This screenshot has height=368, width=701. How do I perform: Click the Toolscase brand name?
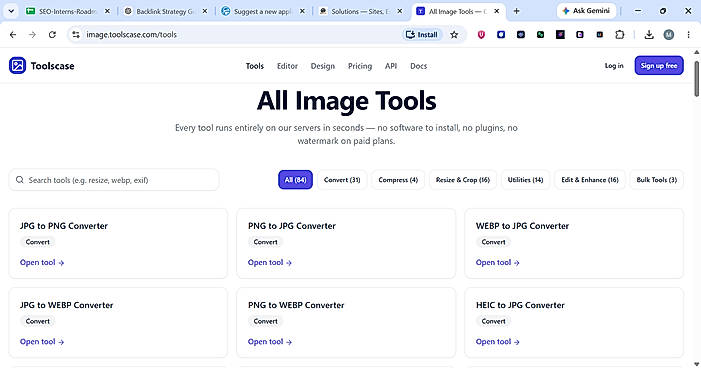tap(53, 66)
